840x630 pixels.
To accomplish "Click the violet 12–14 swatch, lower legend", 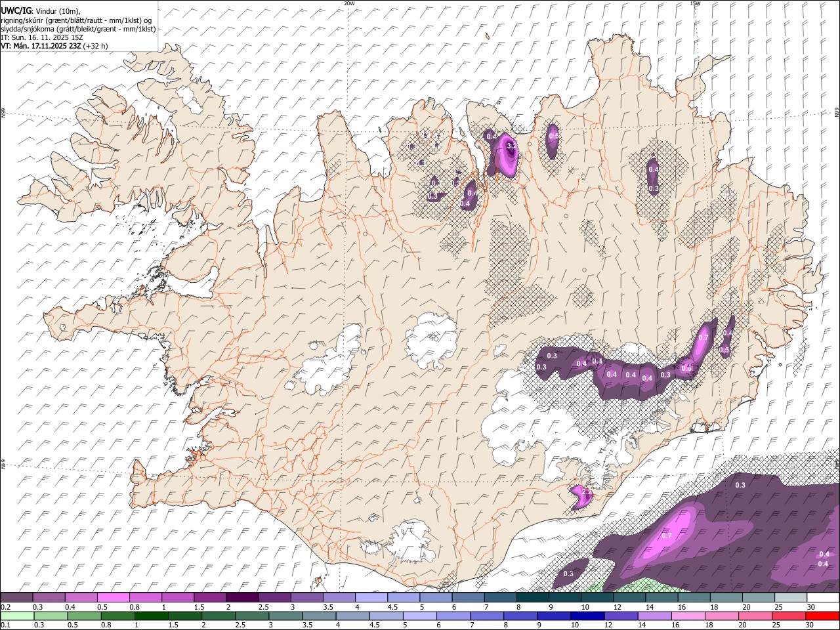I will tap(619, 616).
